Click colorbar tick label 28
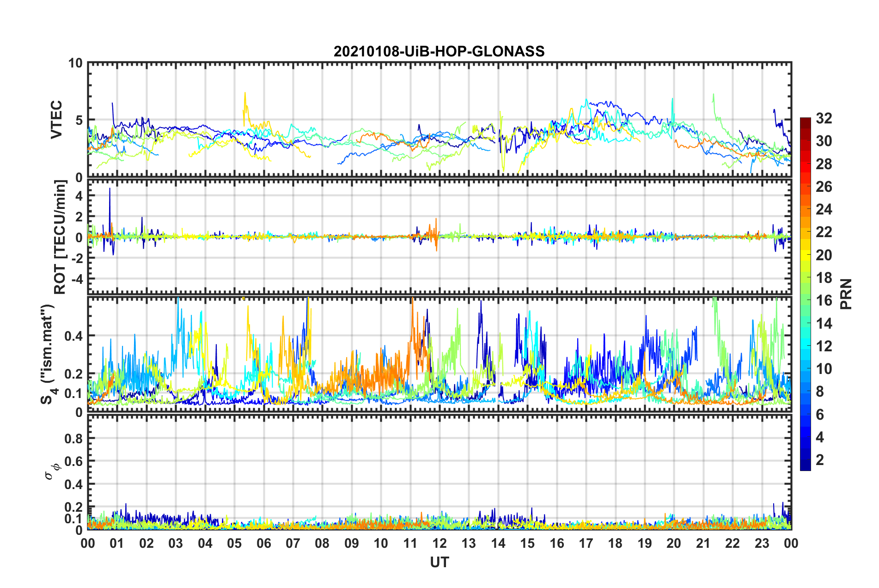Screen dimensions: 879x588 tap(824, 164)
